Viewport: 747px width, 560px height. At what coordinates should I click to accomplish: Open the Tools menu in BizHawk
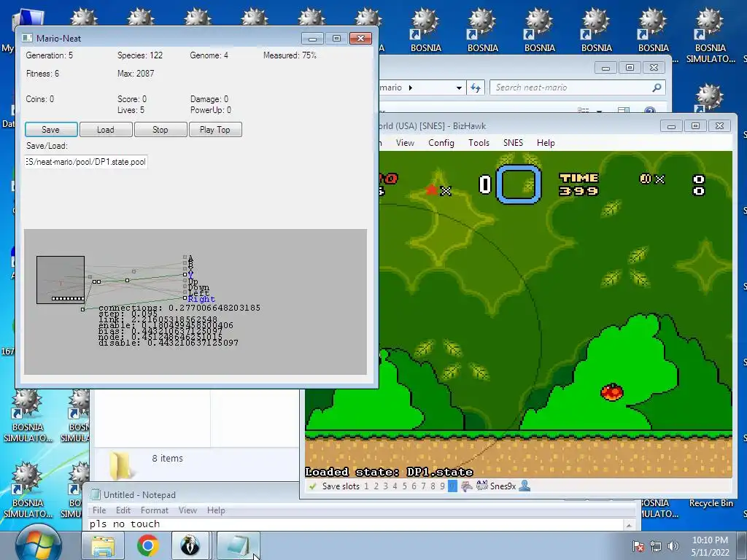point(479,143)
